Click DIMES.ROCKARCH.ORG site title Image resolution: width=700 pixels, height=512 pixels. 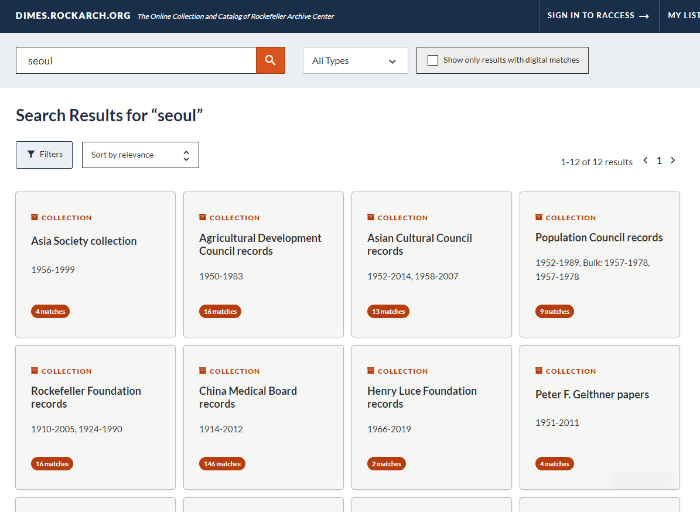[73, 16]
